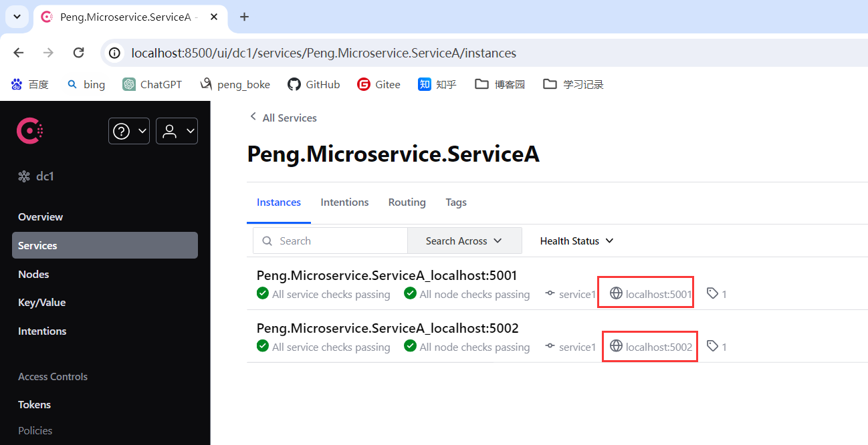Screen dimensions: 868x445
Task: Open the ServiceA_localhost:5001 instance
Action: [387, 275]
